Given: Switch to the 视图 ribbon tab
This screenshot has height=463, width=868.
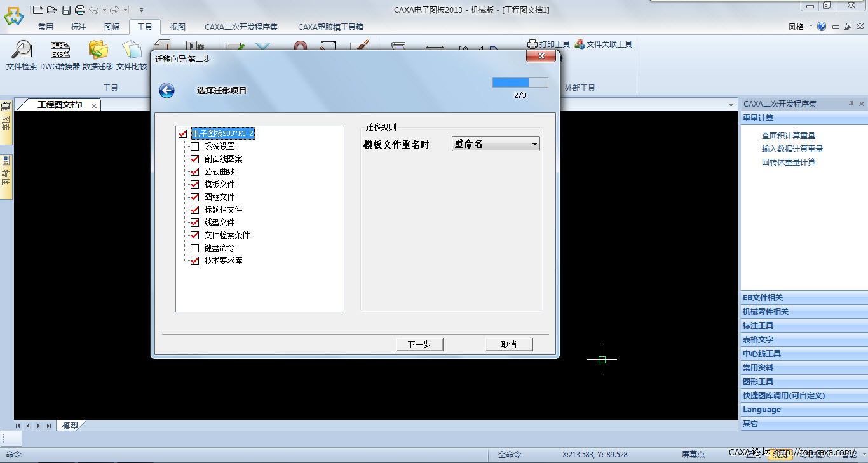Looking at the screenshot, I should tap(178, 27).
